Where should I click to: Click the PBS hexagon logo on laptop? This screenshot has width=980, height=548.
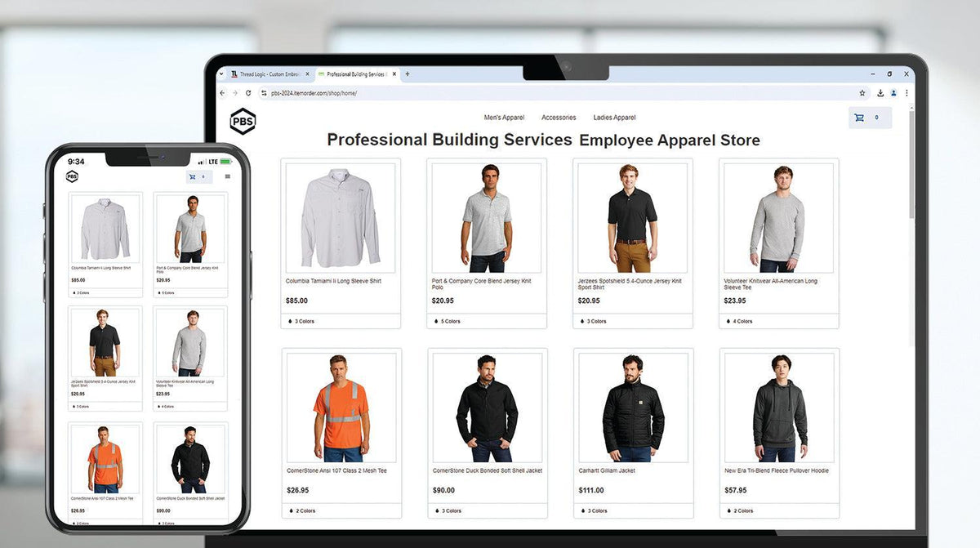(243, 122)
